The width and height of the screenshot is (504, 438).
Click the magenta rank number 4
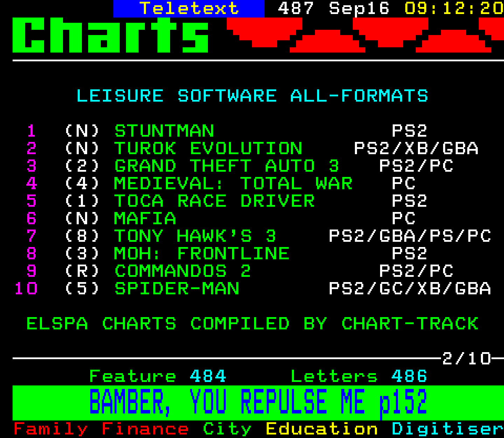point(31,184)
